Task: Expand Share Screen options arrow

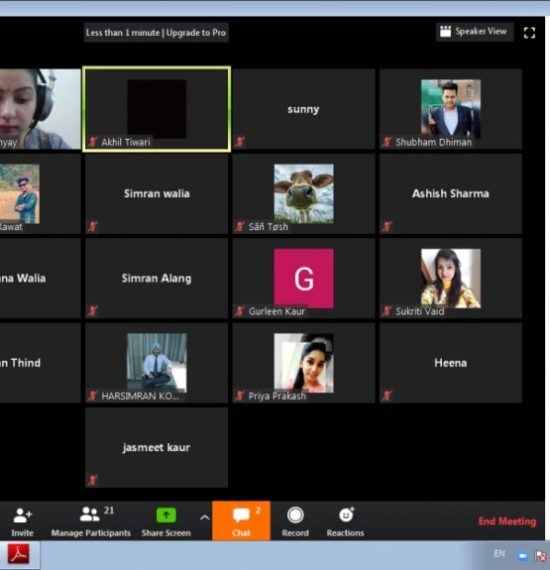Action: pos(205,517)
